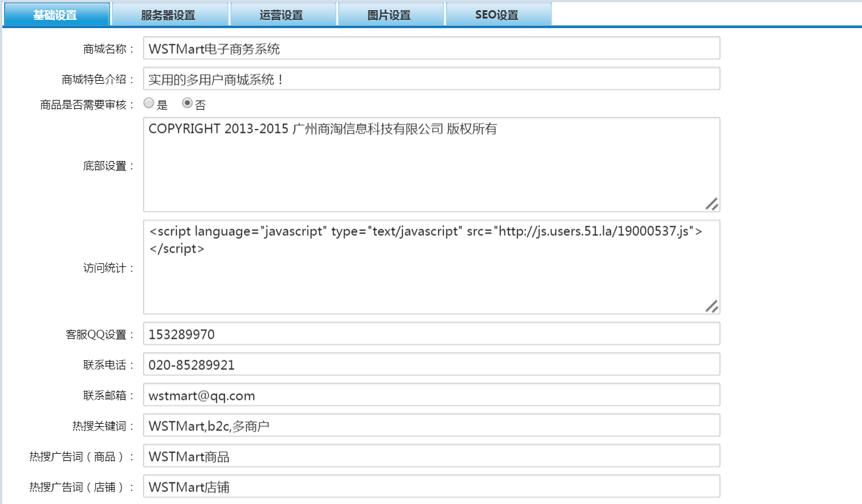Focus the 商城特色介绍 text box
Image resolution: width=862 pixels, height=504 pixels.
pos(432,79)
